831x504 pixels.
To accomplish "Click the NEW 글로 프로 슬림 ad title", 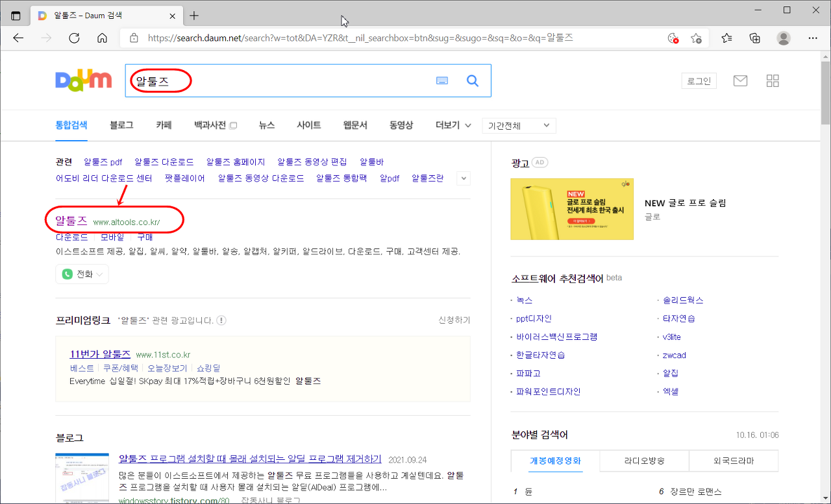I will click(685, 203).
